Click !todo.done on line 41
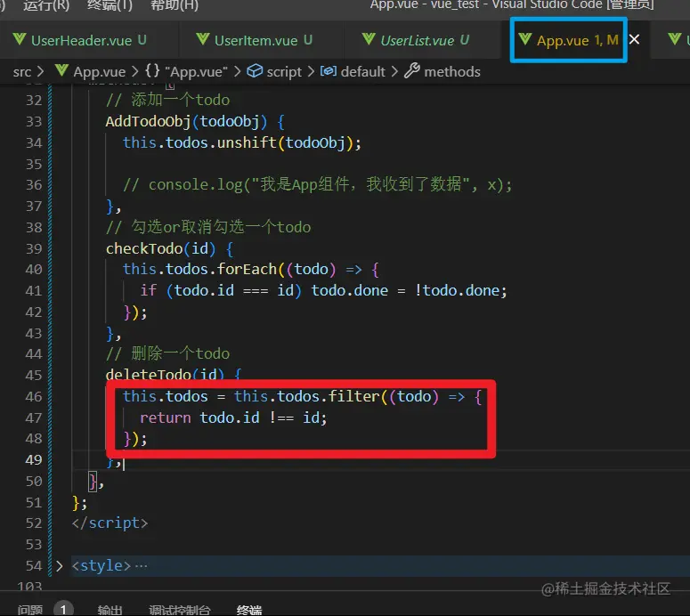 (x=457, y=291)
